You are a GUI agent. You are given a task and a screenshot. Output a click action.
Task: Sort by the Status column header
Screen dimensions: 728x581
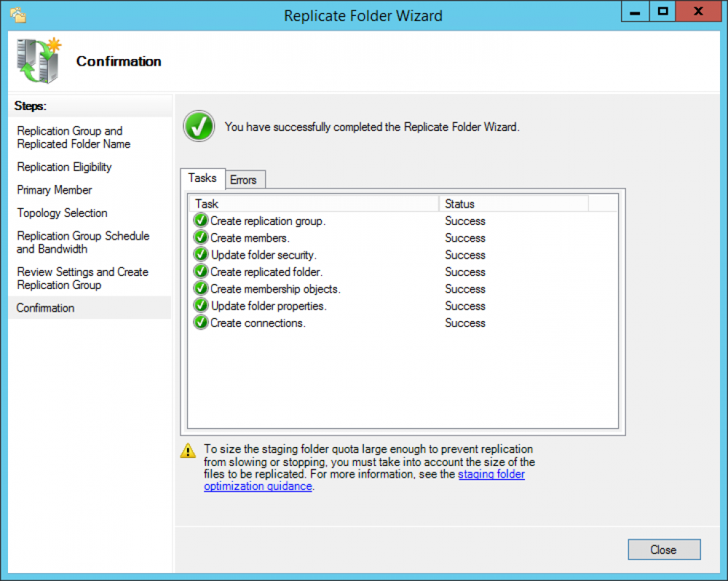[513, 204]
